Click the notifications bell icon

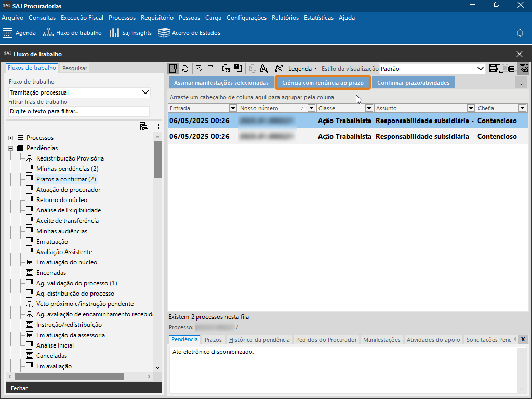point(520,33)
